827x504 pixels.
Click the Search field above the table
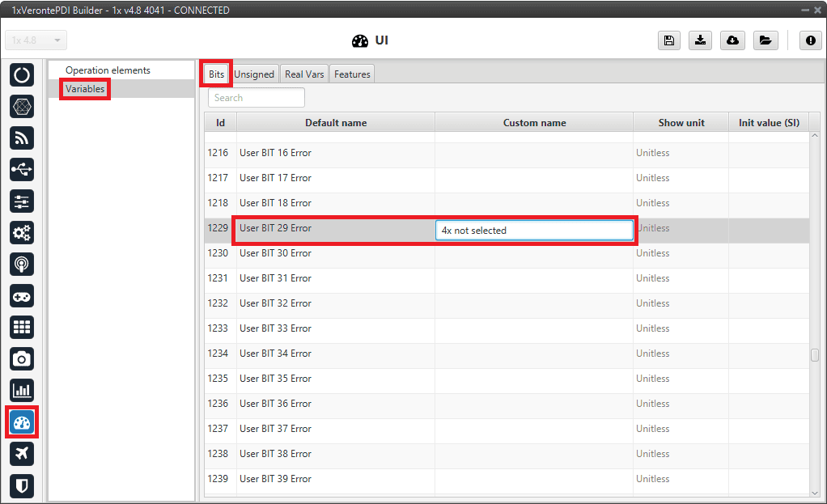(257, 98)
